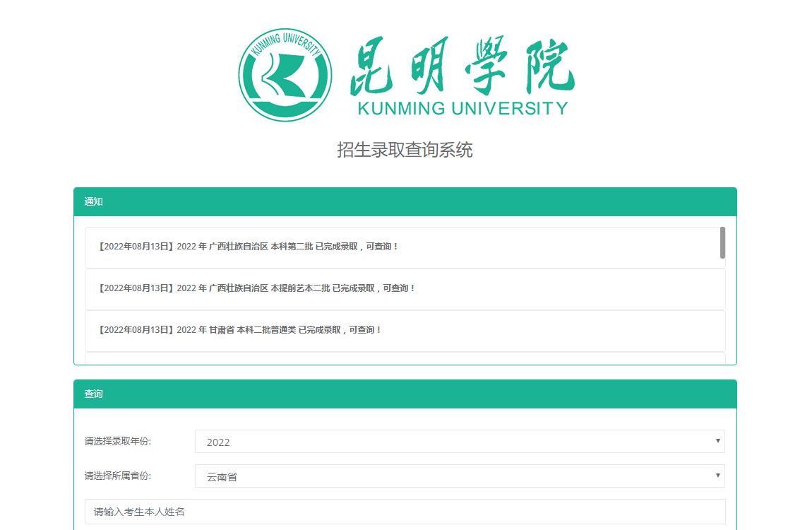The width and height of the screenshot is (812, 530).
Task: Click the Kunming University circular logo
Action: 285,75
